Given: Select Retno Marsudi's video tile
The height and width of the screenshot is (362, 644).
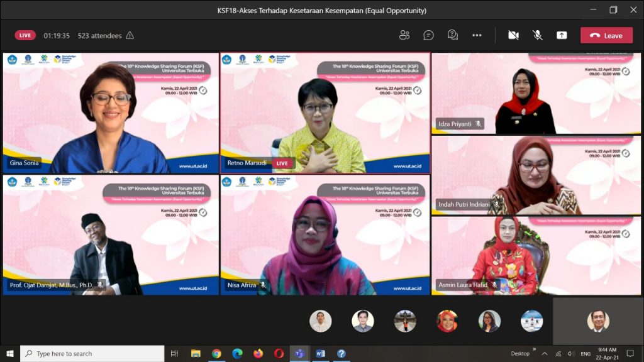Looking at the screenshot, I should [325, 113].
